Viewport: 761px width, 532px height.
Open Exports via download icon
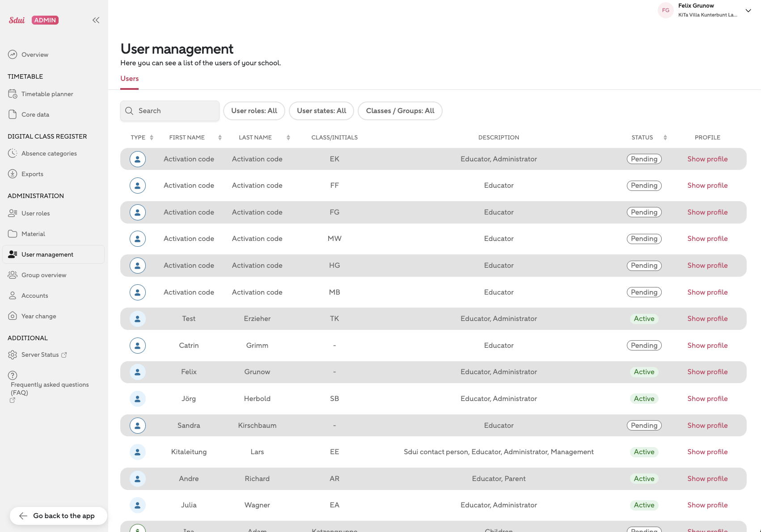point(13,174)
